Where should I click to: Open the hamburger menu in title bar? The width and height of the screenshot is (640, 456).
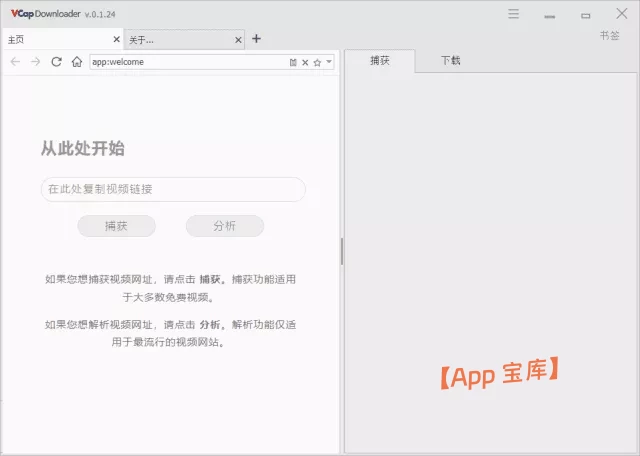click(513, 14)
